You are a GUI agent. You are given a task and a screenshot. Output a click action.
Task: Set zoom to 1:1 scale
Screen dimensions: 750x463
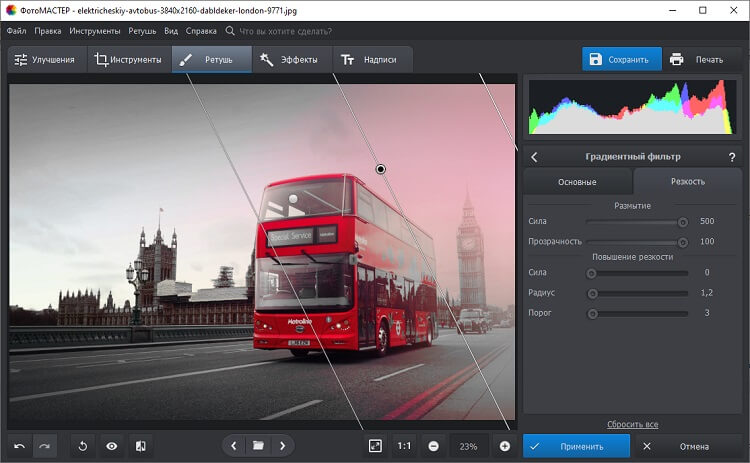point(404,446)
